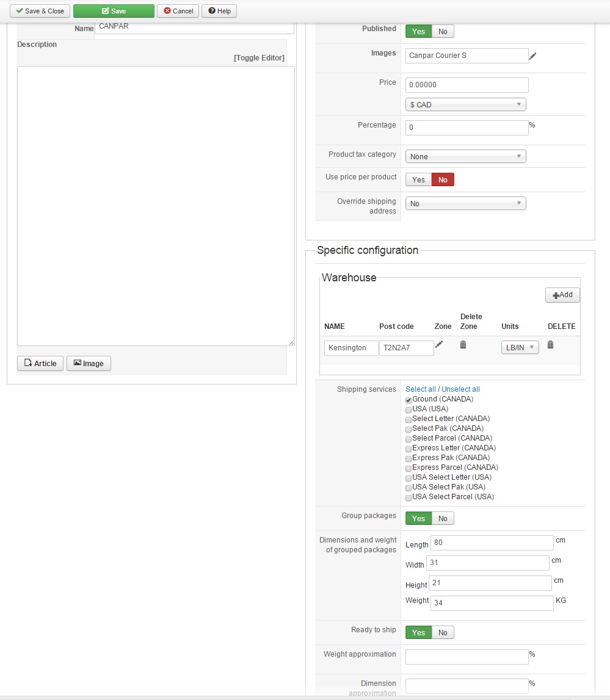Set Group packages to Yes
Image resolution: width=610 pixels, height=700 pixels.
point(418,519)
